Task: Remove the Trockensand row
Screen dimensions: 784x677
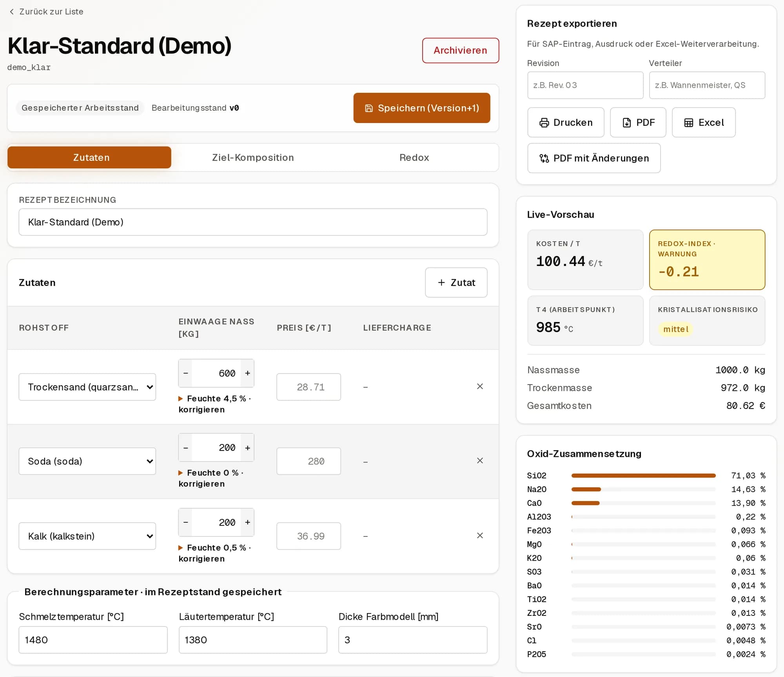Action: coord(479,387)
